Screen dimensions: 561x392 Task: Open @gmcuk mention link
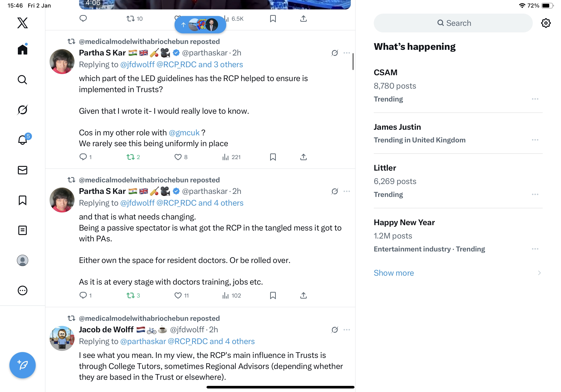click(x=184, y=133)
